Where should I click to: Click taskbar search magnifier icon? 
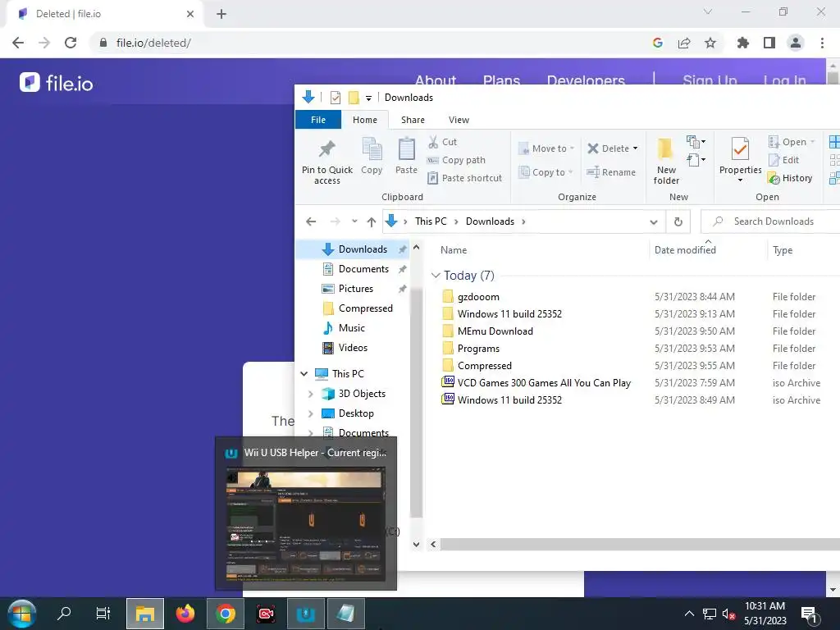coord(64,613)
